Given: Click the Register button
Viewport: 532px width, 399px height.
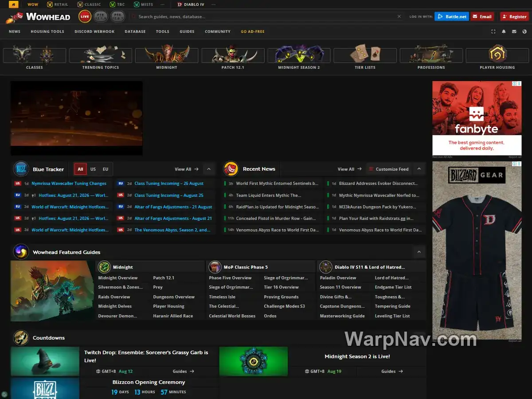Looking at the screenshot, I should click(514, 16).
